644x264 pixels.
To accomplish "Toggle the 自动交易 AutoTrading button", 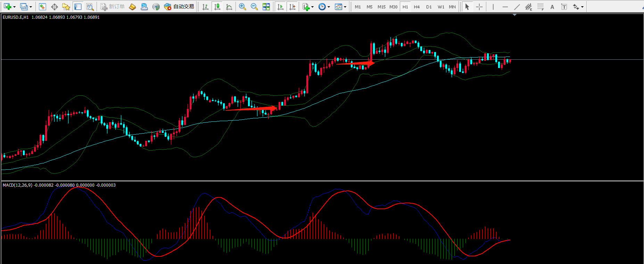I will point(179,7).
